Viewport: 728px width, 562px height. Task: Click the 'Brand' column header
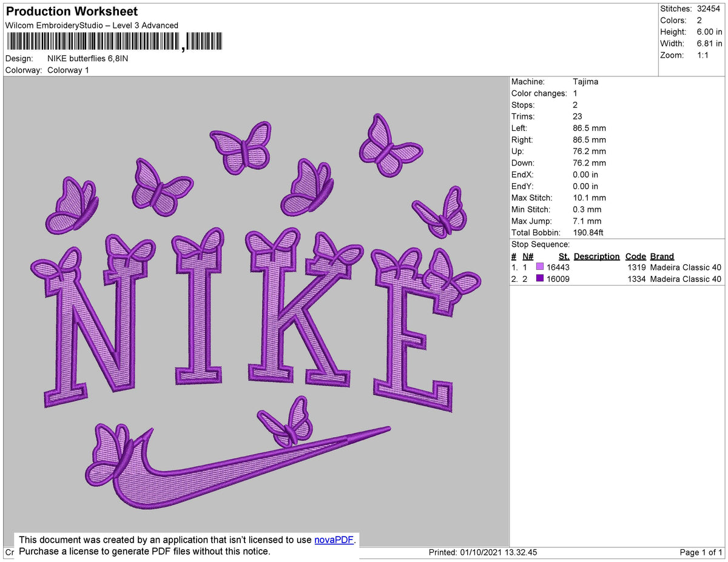(x=662, y=256)
